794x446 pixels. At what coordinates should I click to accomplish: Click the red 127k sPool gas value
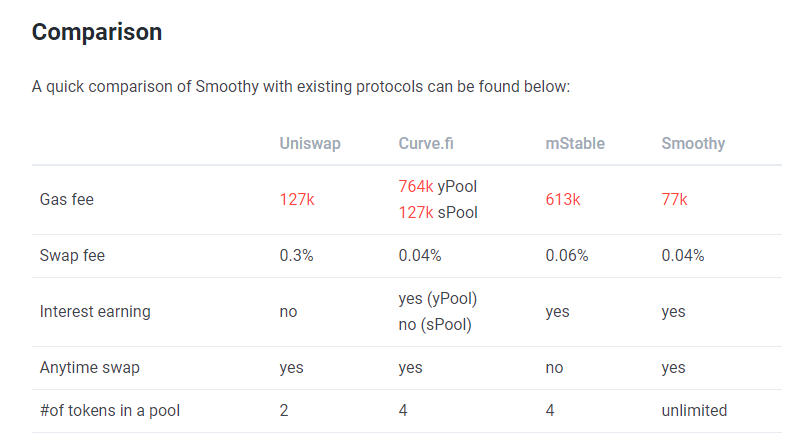tap(416, 212)
